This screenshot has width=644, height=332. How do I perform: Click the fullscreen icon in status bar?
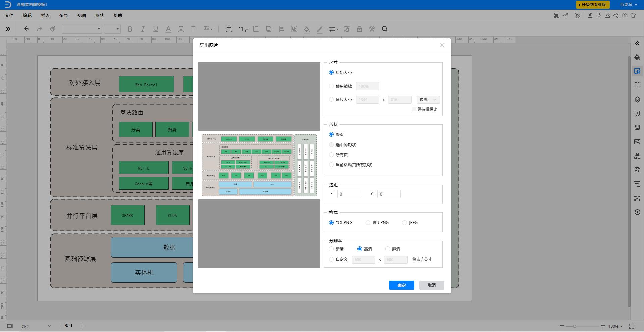(x=632, y=326)
